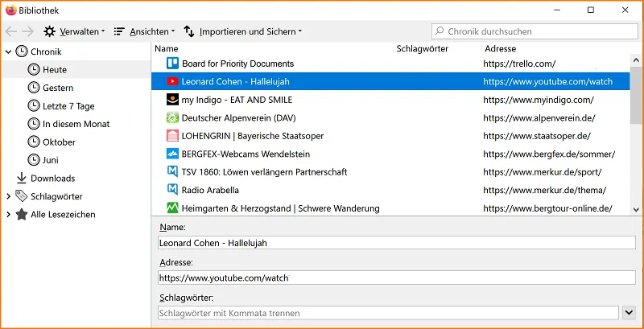Screen dimensions: 644x329
Task: Open the Ansichten menu
Action: pyautogui.click(x=144, y=31)
